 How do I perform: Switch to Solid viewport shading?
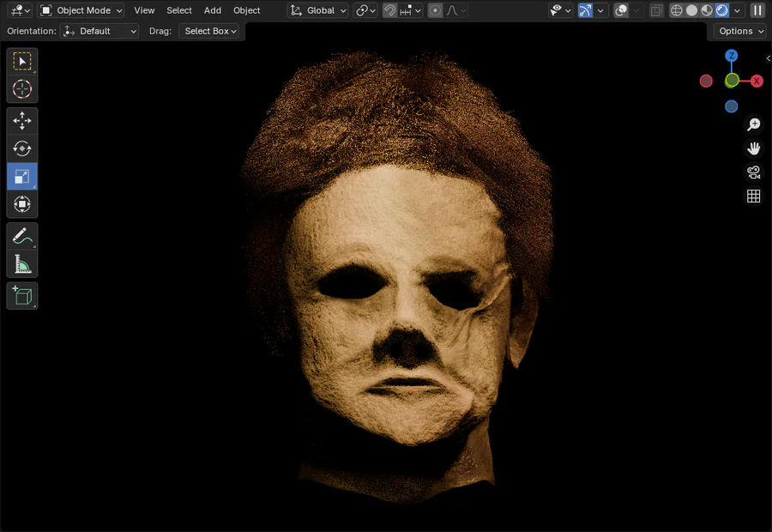[691, 10]
